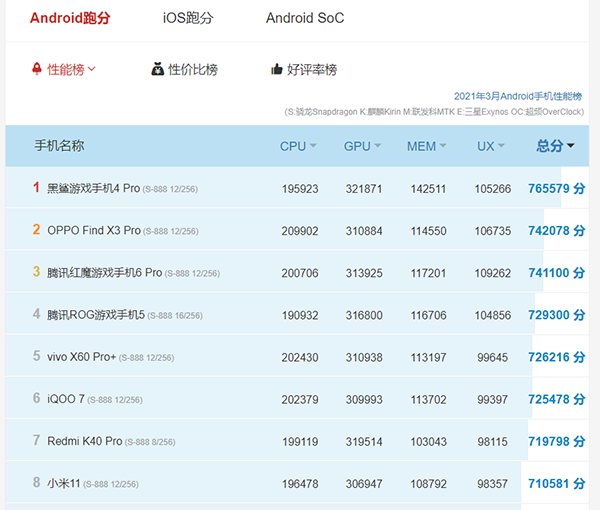Click the rocket icon beside 性能榜

click(x=37, y=70)
